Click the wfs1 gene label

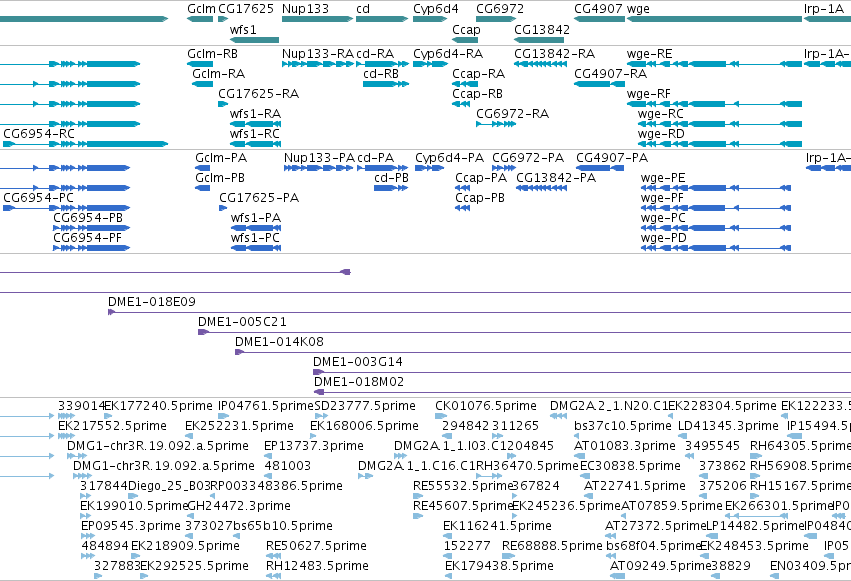point(243,29)
